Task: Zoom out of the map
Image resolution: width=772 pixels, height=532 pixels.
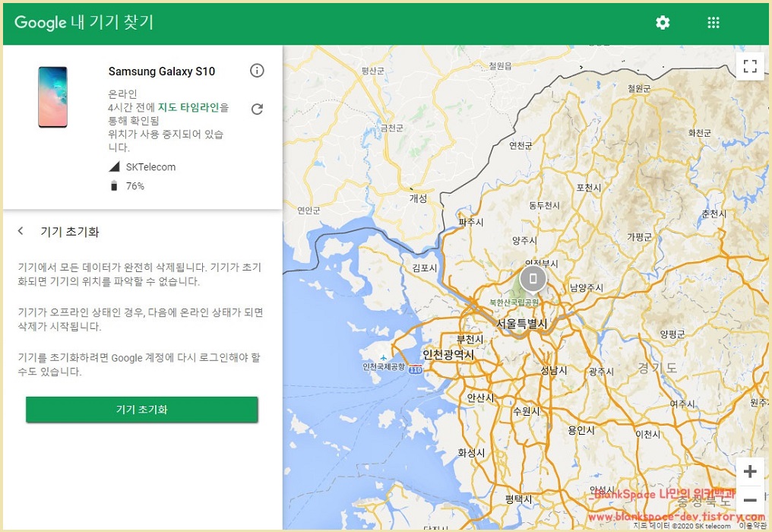Action: 750,501
